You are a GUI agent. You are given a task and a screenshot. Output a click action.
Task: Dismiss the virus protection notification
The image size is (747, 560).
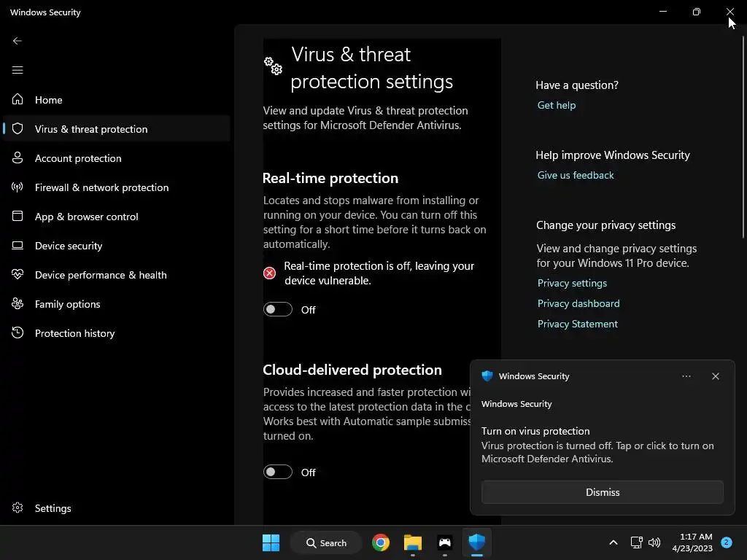coord(602,492)
